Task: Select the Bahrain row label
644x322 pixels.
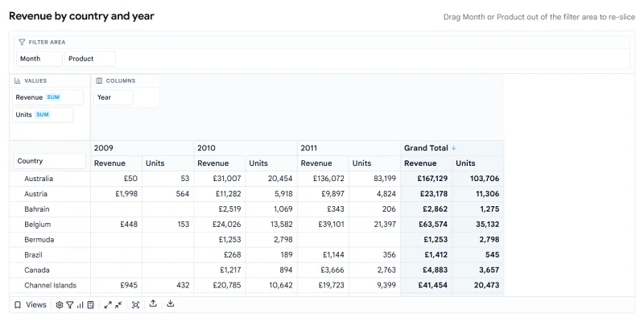Action: click(37, 209)
